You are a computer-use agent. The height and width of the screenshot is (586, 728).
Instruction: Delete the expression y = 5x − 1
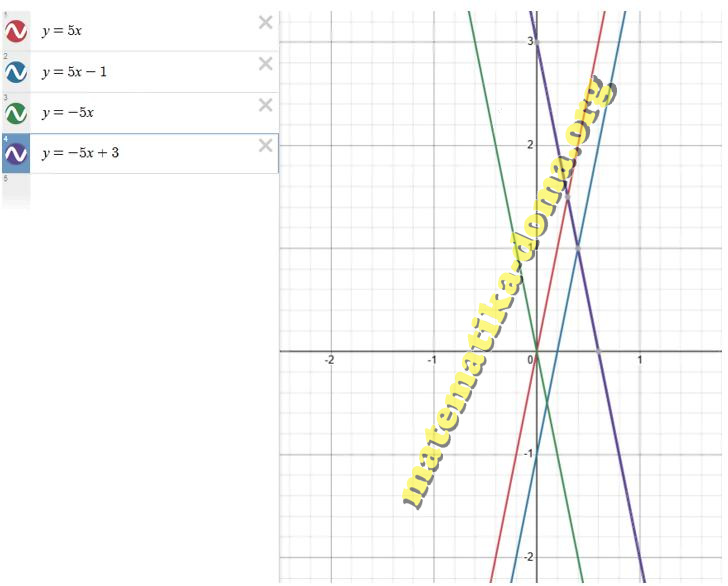(x=266, y=64)
